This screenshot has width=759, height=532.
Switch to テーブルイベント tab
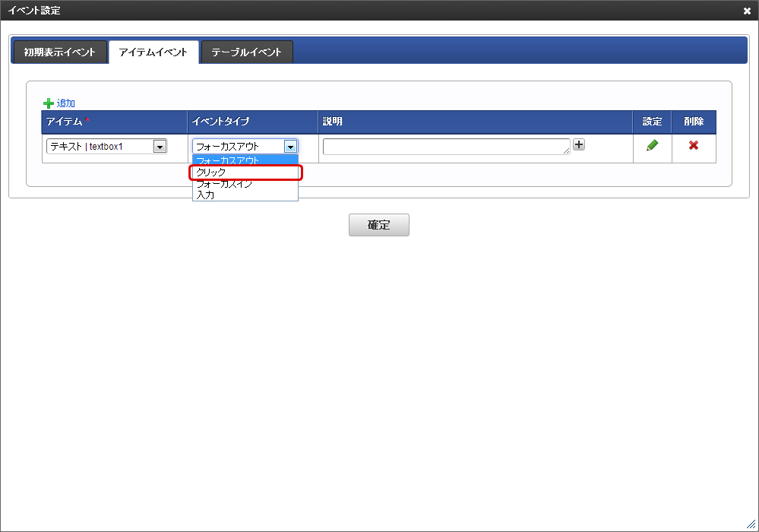click(246, 52)
